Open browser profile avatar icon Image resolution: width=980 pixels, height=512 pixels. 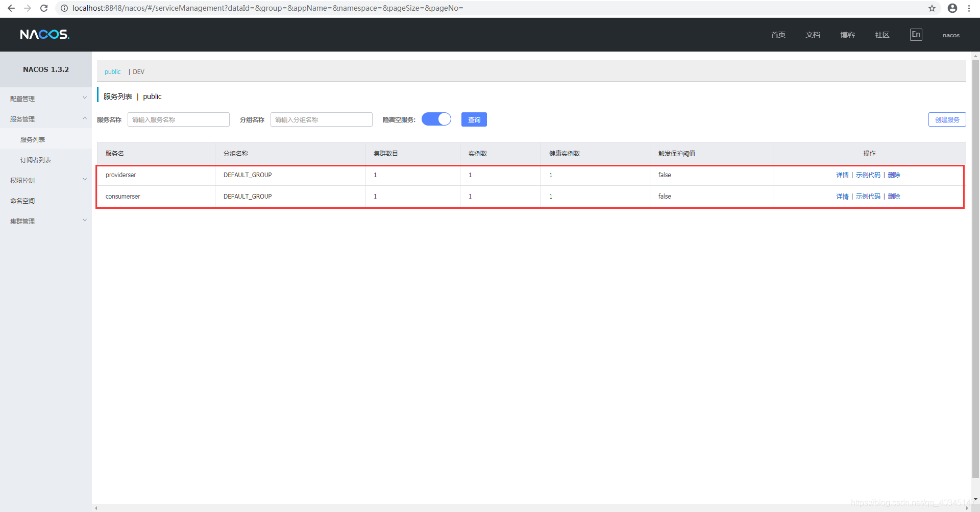(952, 8)
